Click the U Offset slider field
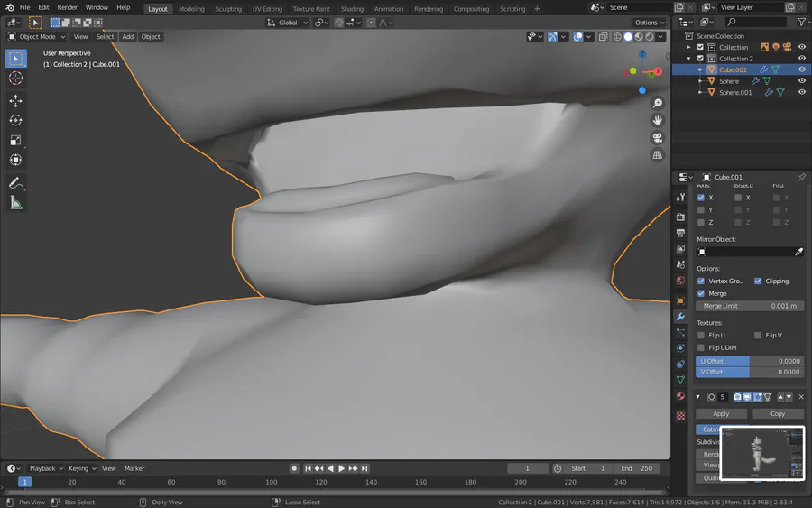Screen dimensions: 812x508 point(748,361)
